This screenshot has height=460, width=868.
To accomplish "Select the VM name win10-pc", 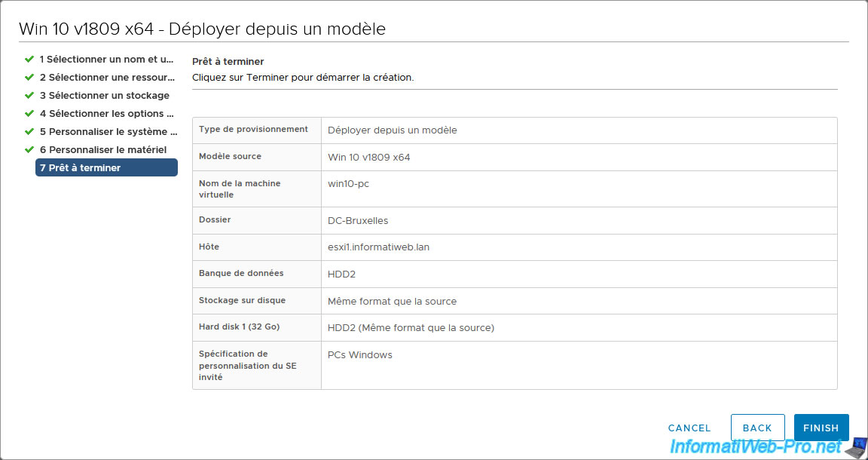I will (x=348, y=184).
